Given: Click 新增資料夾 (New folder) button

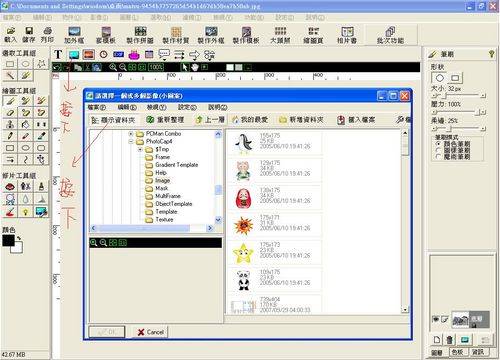Looking at the screenshot, I should pos(302,120).
